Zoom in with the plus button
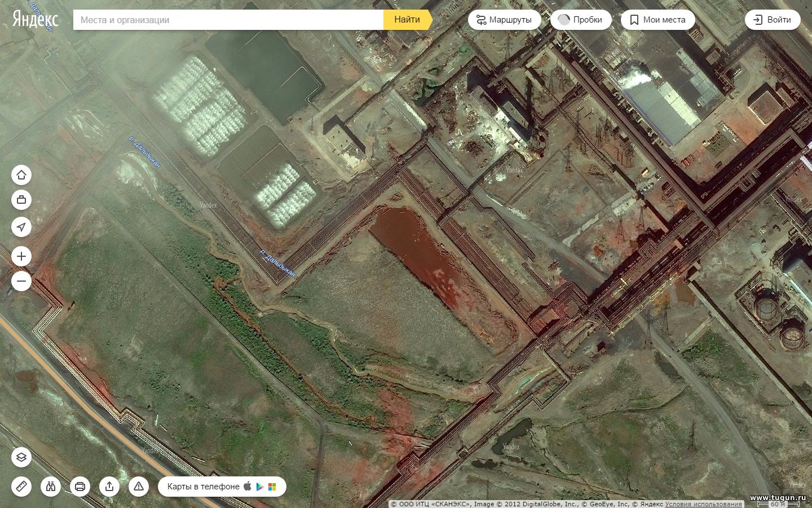This screenshot has height=508, width=812. tap(21, 256)
